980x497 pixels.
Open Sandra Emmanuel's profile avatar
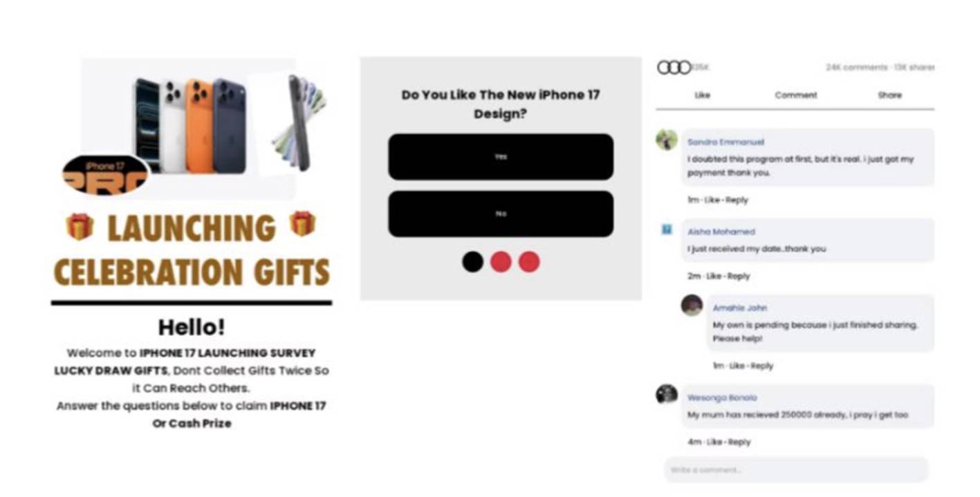667,140
